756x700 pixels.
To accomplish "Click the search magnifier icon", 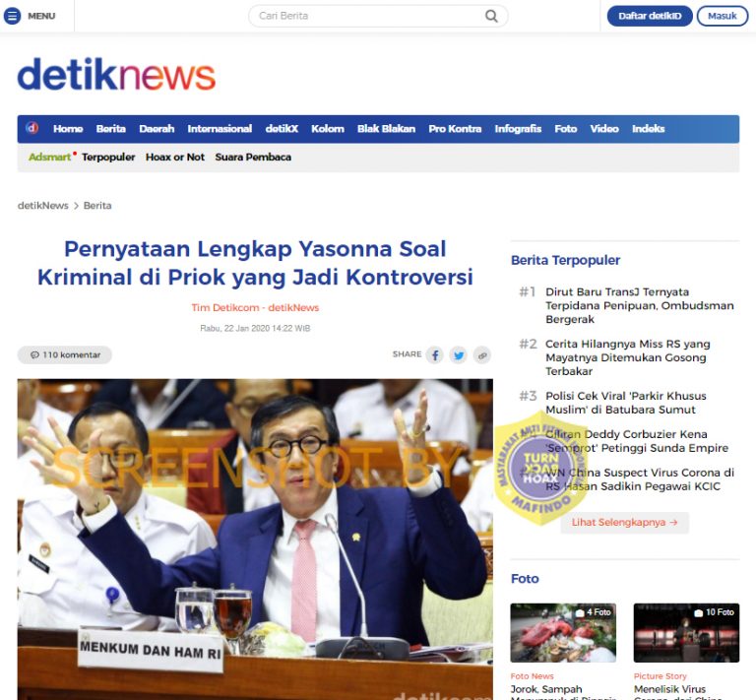I will [491, 16].
